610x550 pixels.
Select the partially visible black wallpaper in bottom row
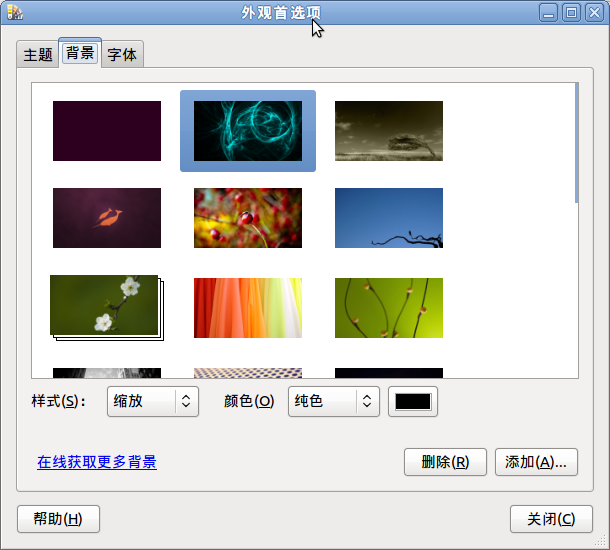click(389, 373)
